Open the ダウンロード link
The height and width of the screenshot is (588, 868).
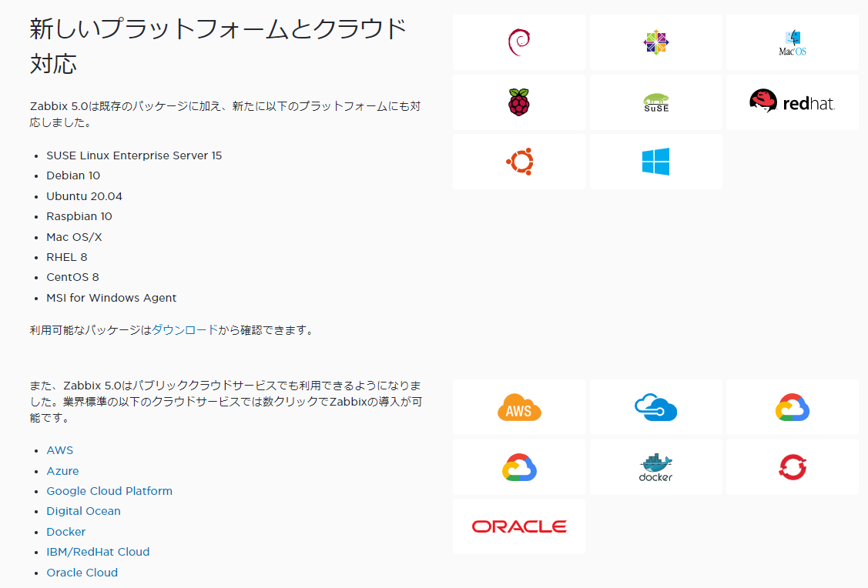[184, 330]
